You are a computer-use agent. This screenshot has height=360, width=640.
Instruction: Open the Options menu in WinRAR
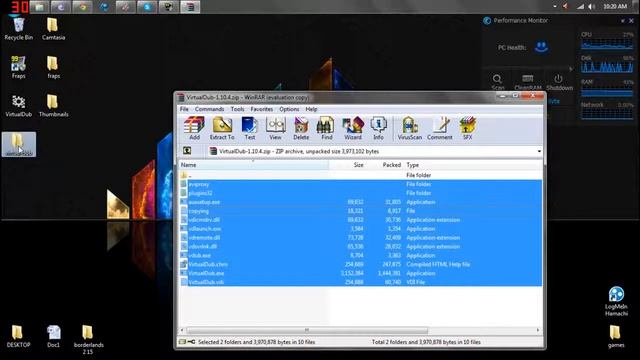click(289, 109)
